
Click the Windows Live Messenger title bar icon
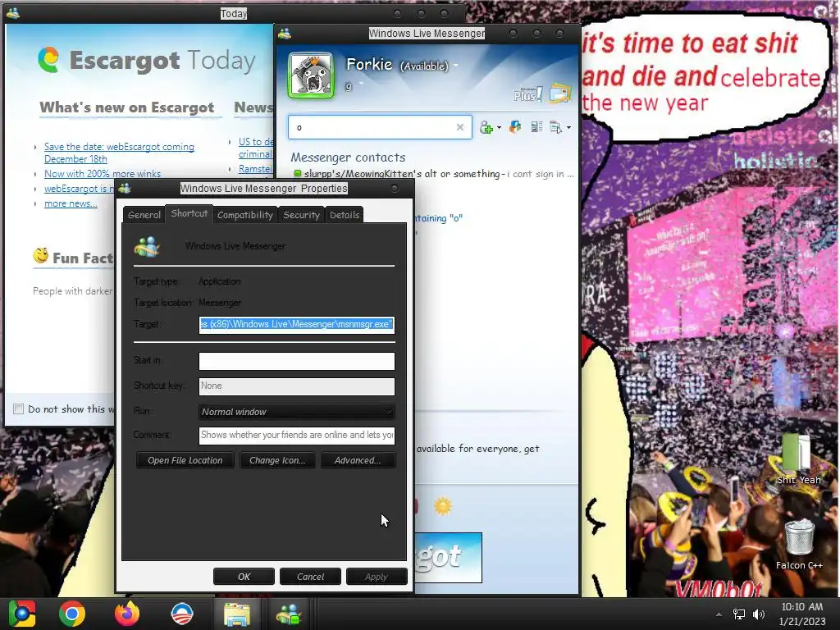(285, 33)
